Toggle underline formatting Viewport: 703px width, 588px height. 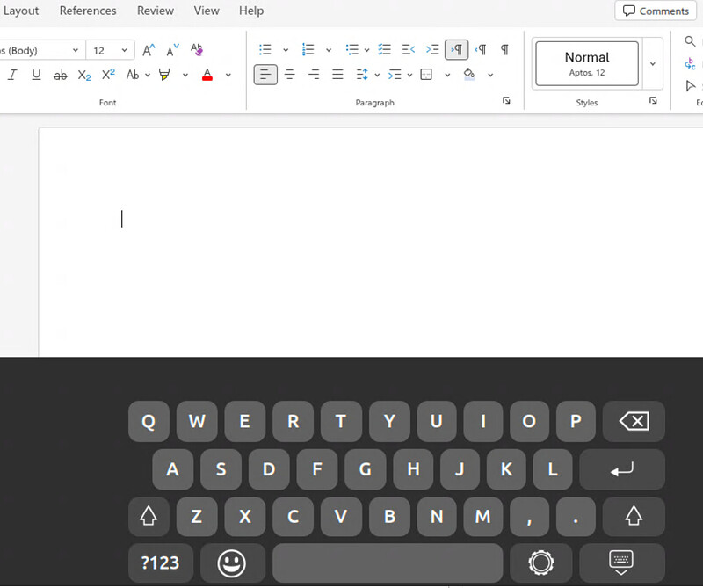click(36, 75)
